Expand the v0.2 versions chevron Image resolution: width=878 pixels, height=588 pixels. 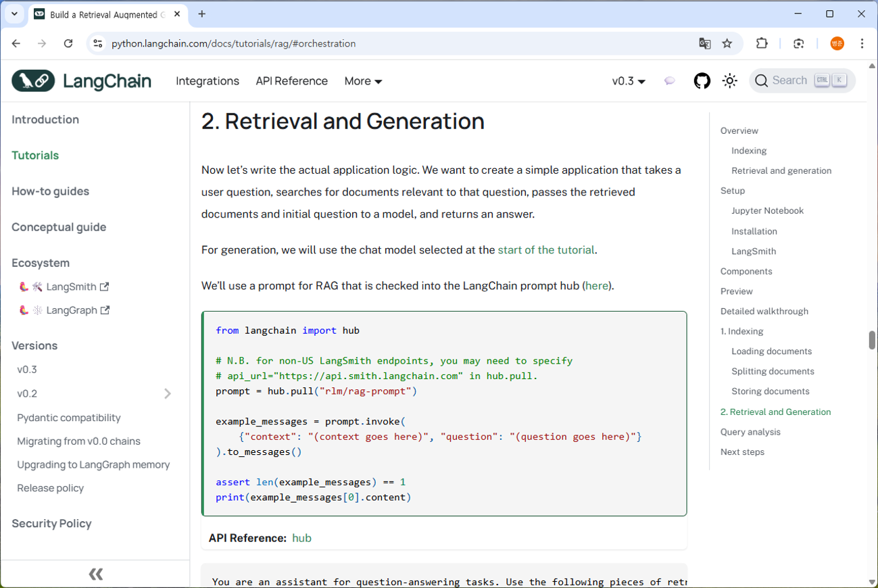pos(168,393)
